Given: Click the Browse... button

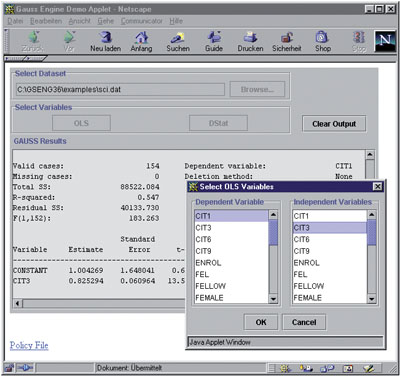Looking at the screenshot, I should click(x=257, y=89).
